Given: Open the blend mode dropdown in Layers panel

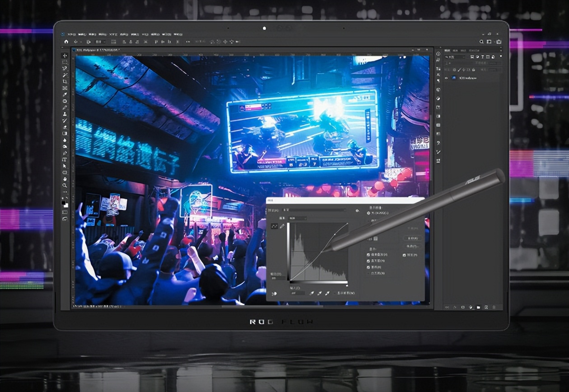Looking at the screenshot, I should pyautogui.click(x=459, y=63).
